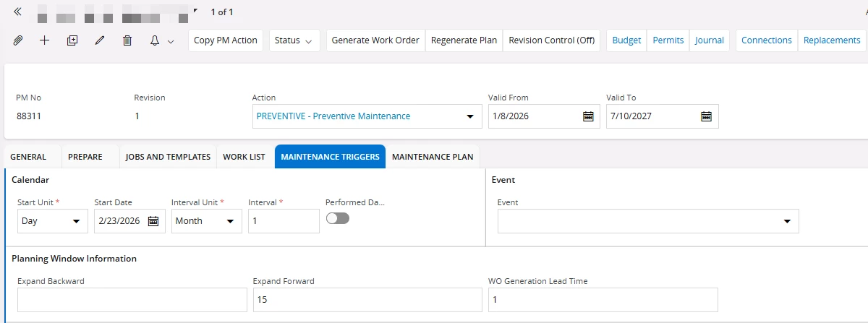Expand the Status dropdown
This screenshot has width=868, height=323.
pos(295,40)
